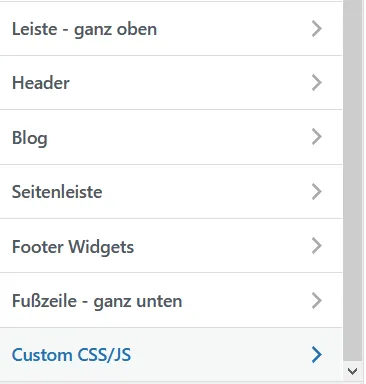The height and width of the screenshot is (384, 366).
Task: Click the scrollbar's down arrow button
Action: tap(352, 371)
